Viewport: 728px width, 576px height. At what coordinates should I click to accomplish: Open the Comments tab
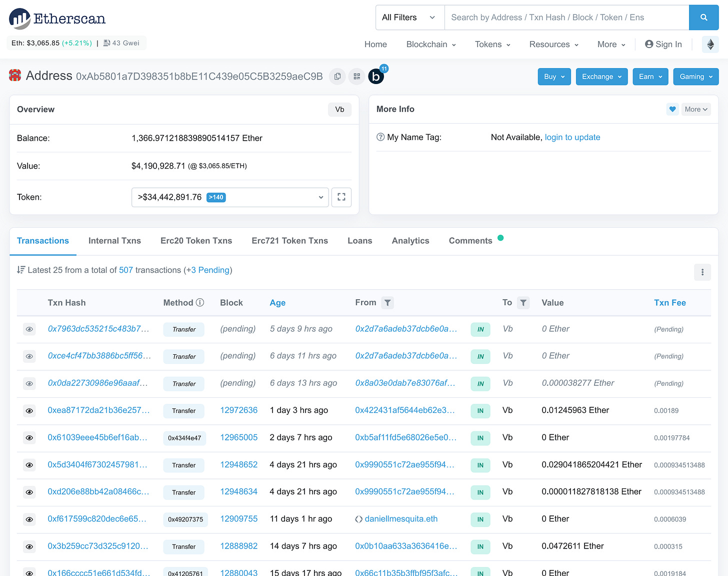point(470,241)
